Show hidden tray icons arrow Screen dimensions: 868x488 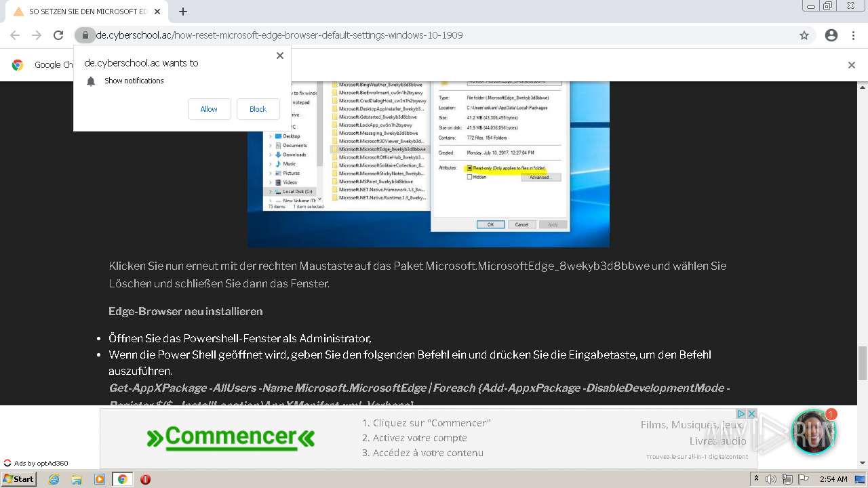(756, 479)
